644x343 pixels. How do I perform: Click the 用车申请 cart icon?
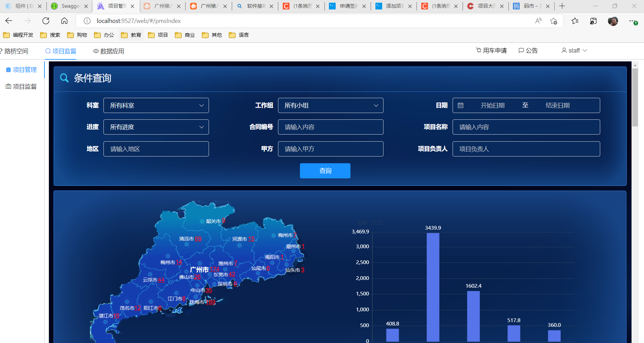tap(479, 50)
